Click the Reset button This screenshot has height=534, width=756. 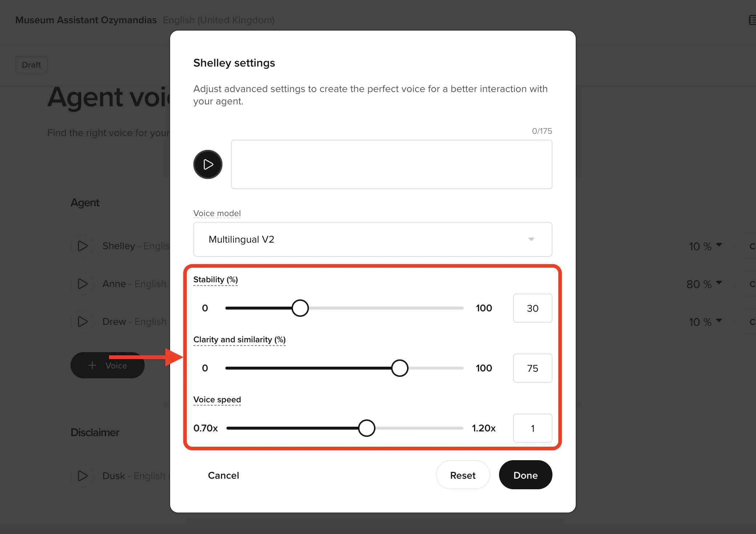coord(463,475)
